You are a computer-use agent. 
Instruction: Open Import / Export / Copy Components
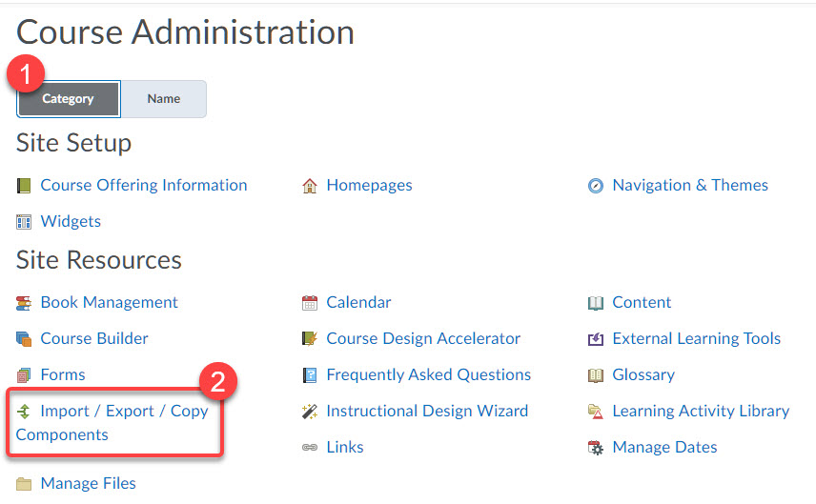(x=124, y=412)
